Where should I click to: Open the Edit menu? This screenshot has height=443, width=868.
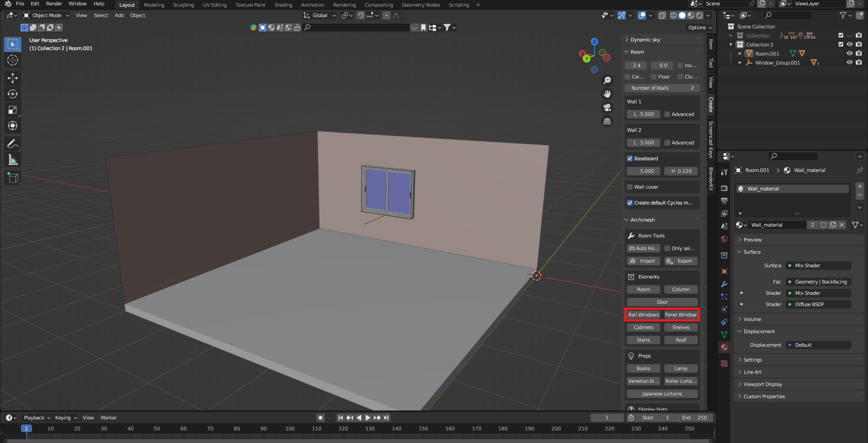point(35,4)
